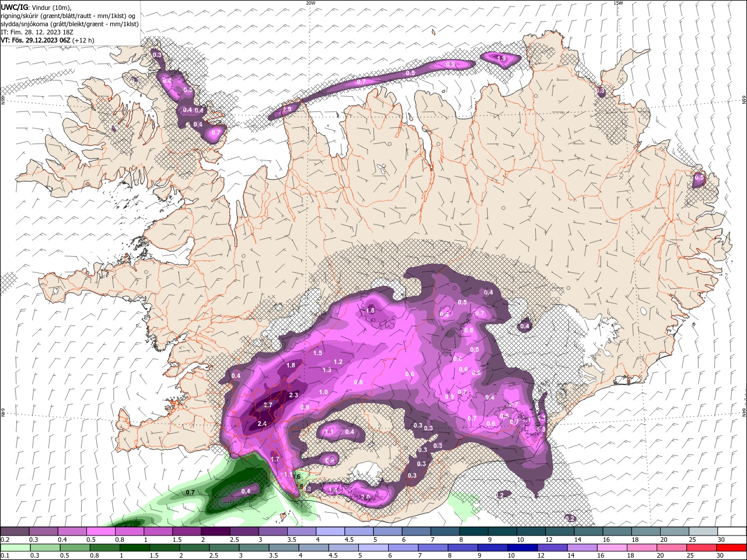Pick the snow-row swatch between 3 and 3.5
The image size is (747, 560).
(273, 531)
